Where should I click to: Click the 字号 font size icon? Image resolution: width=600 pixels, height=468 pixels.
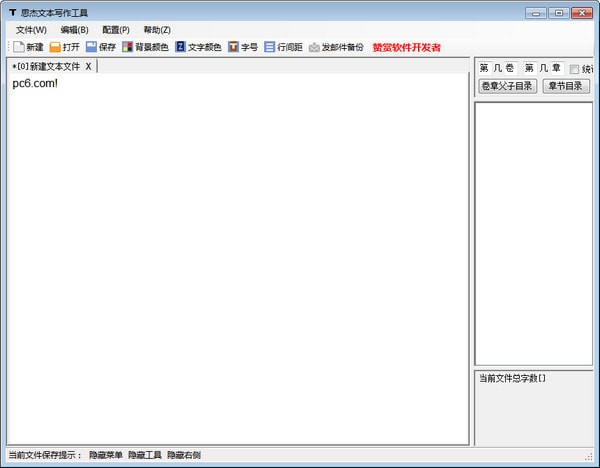[233, 47]
